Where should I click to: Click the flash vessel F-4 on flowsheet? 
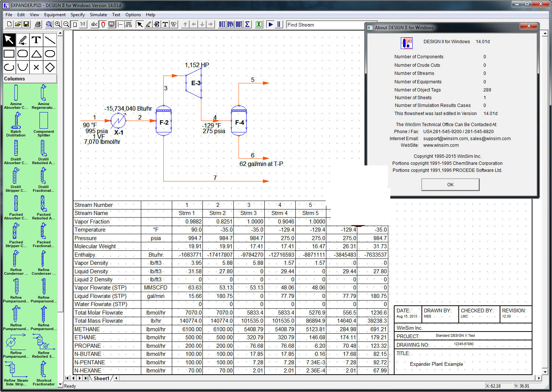tap(239, 121)
